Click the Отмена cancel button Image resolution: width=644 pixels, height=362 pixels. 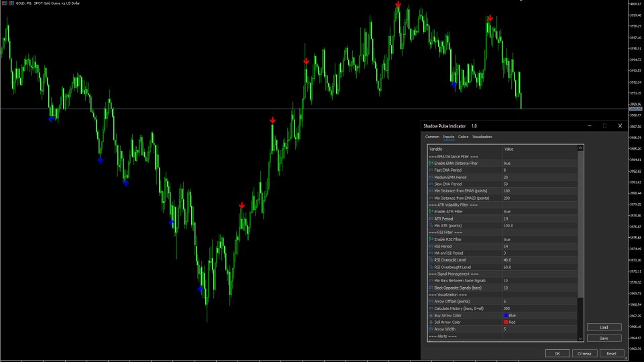coord(584,353)
